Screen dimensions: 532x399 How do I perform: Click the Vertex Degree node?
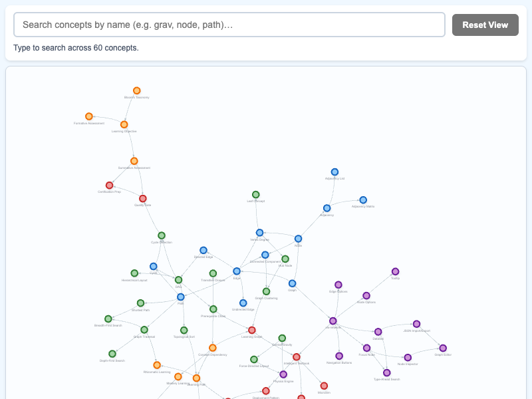tap(259, 233)
